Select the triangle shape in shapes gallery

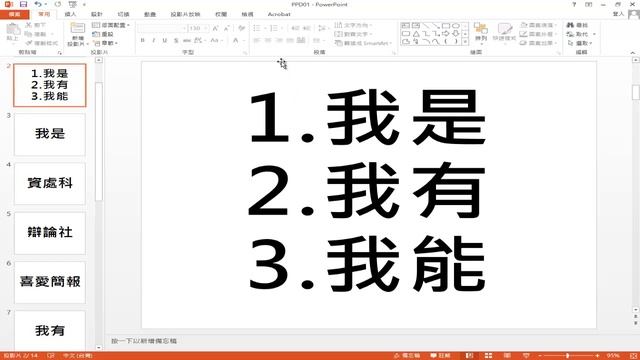click(416, 33)
